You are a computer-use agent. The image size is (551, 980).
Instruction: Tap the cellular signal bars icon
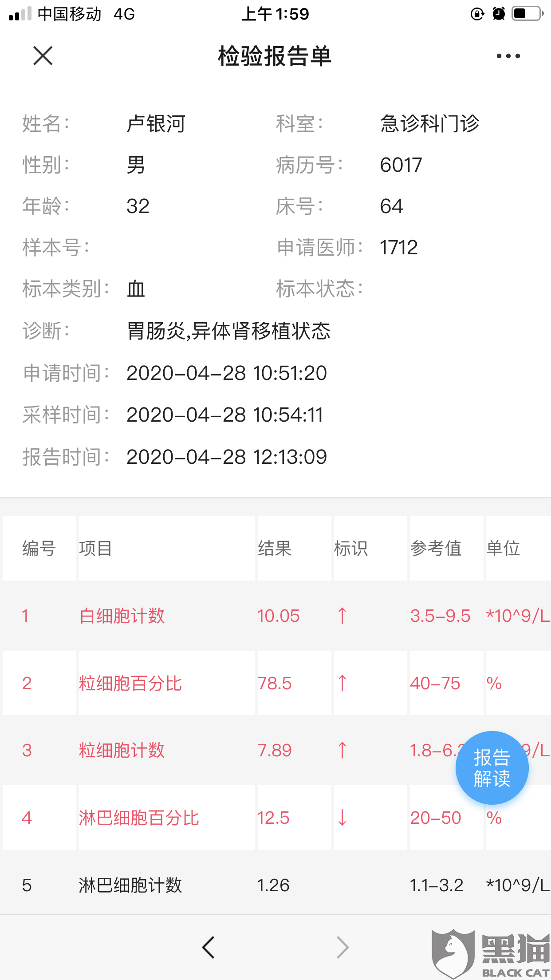click(x=20, y=14)
